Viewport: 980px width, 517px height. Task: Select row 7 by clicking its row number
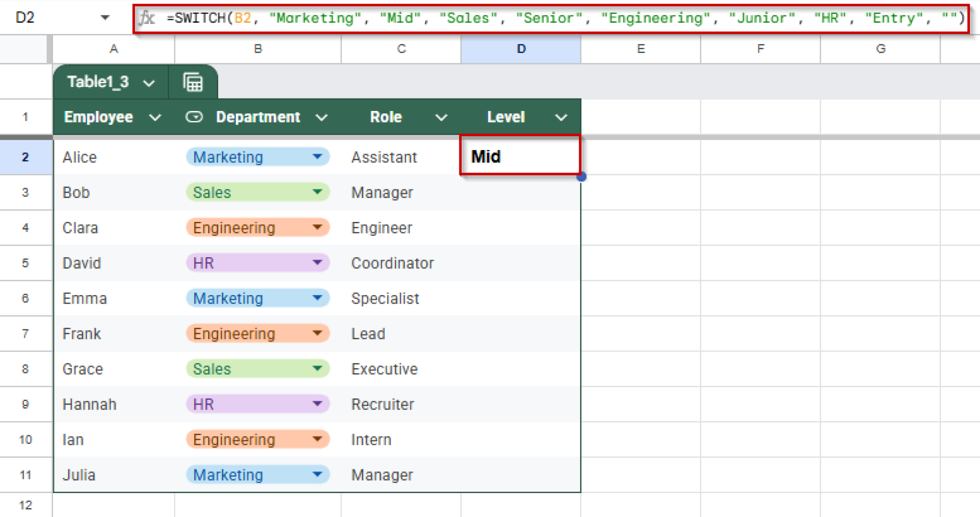(x=25, y=333)
